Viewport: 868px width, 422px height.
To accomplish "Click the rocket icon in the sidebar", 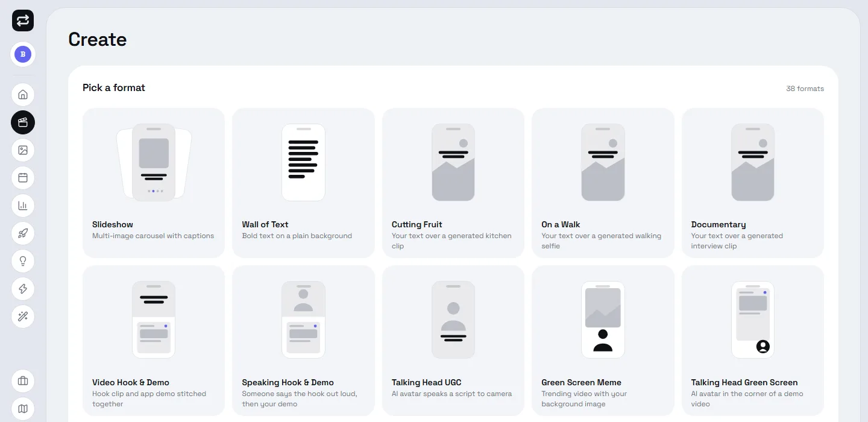I will pyautogui.click(x=23, y=233).
